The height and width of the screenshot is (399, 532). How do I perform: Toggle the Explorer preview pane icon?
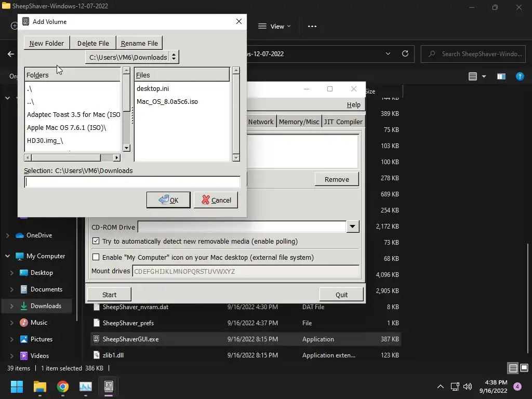(x=501, y=76)
